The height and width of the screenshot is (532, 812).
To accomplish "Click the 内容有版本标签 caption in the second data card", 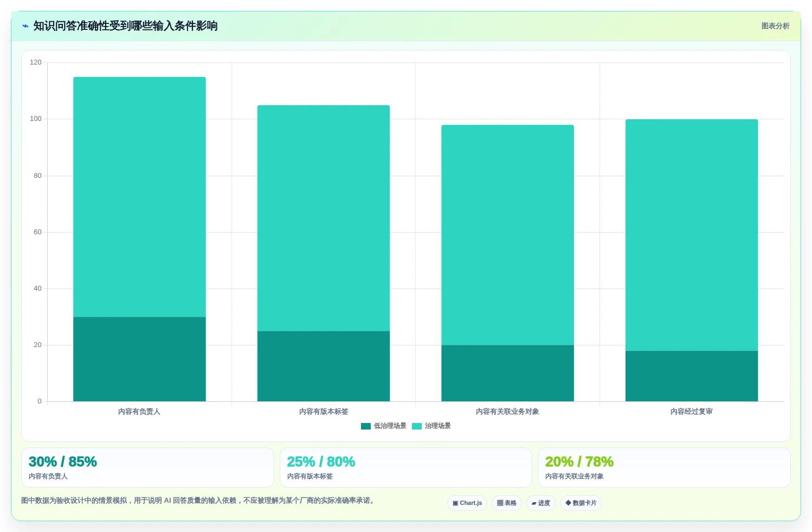I will coord(310,476).
